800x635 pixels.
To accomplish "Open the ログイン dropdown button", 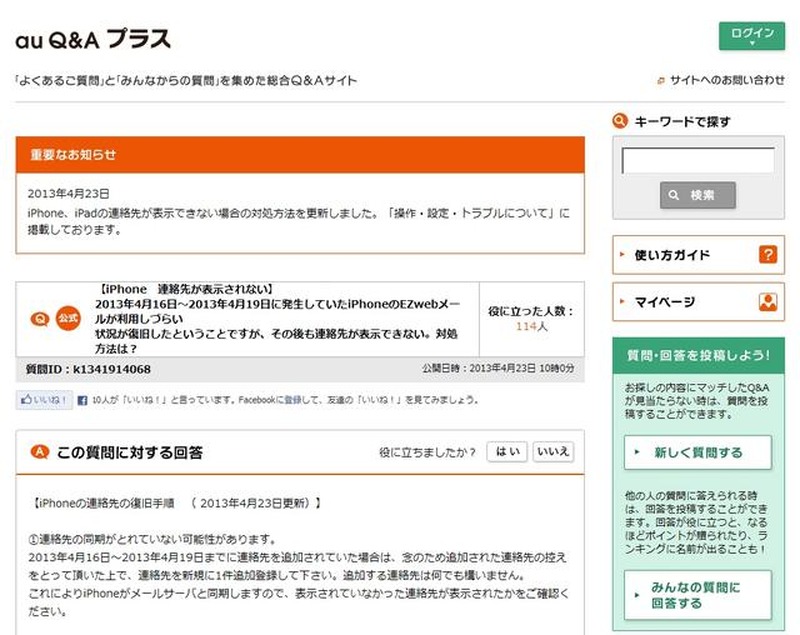I will point(751,36).
